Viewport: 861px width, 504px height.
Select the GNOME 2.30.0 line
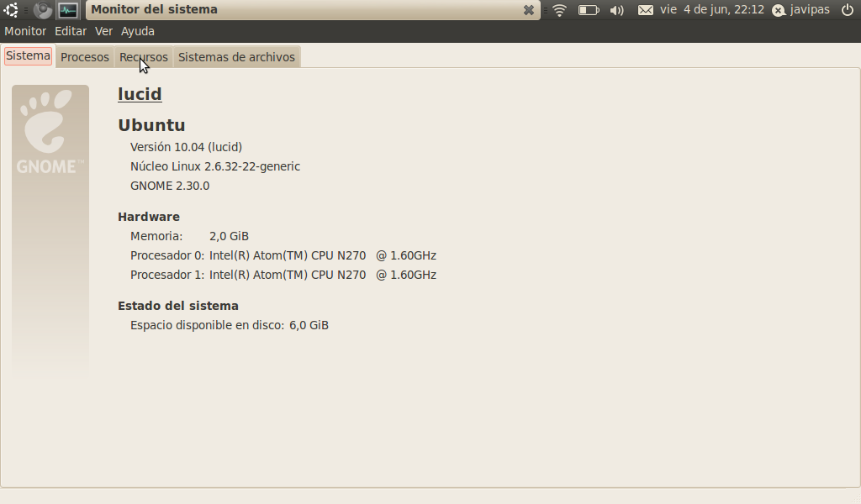(x=170, y=186)
